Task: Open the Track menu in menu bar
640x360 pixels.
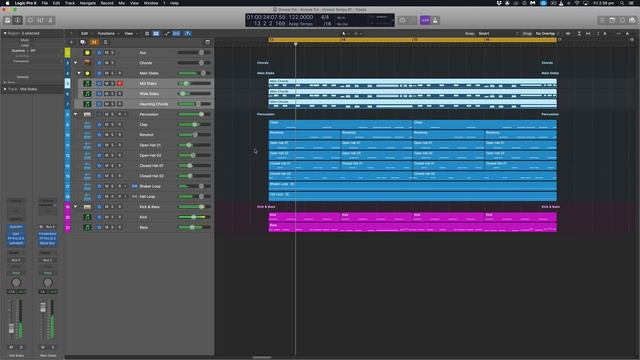Action: point(70,3)
